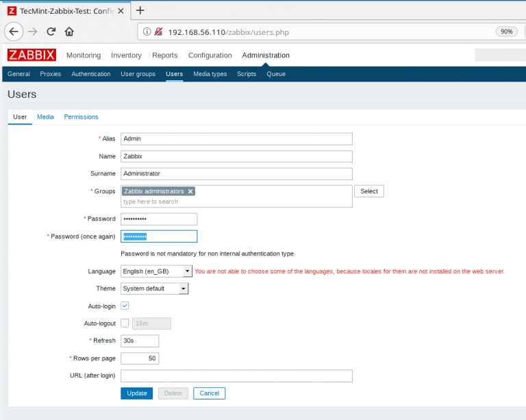Enable the Auto-logout checkbox
The height and width of the screenshot is (420, 526).
125,323
